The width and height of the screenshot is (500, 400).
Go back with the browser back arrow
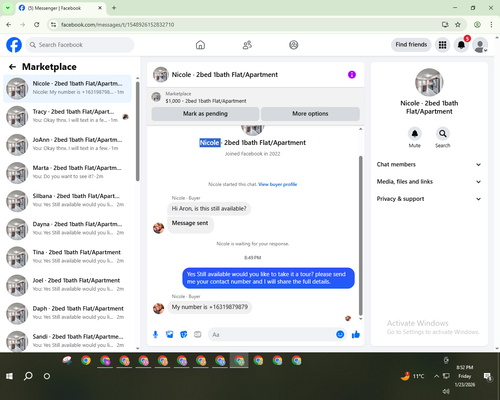click(9, 25)
